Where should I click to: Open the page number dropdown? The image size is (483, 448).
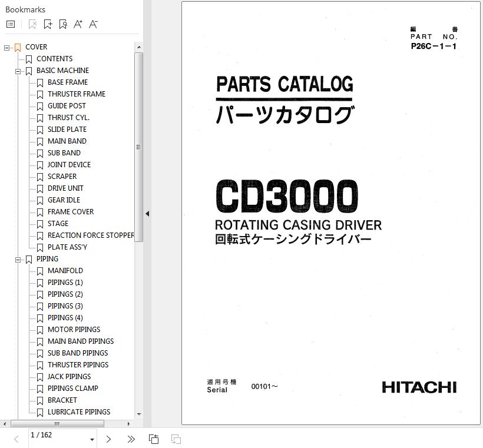coord(92,439)
